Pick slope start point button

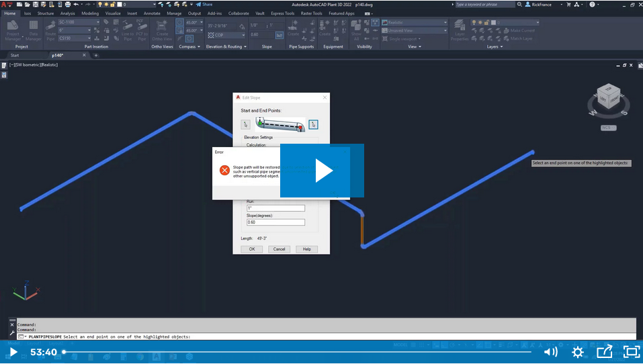pos(246,125)
